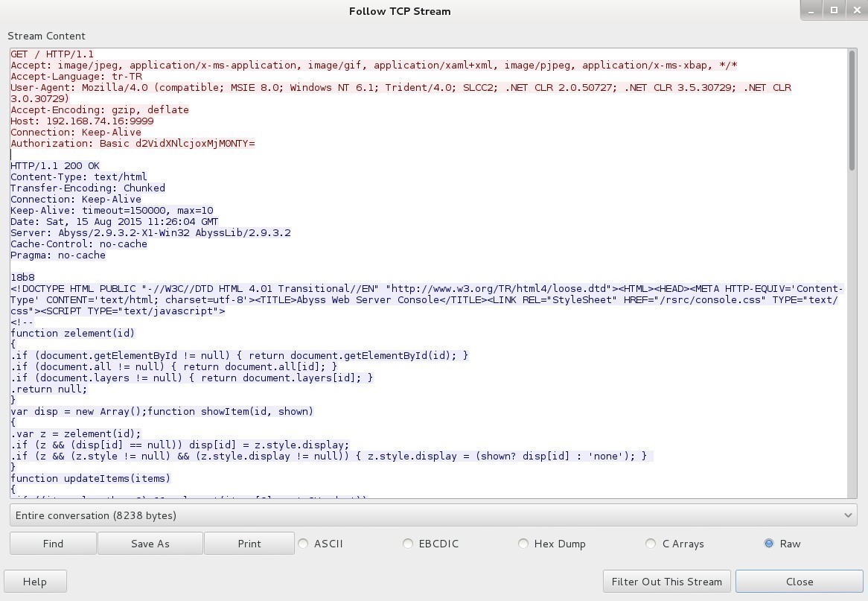Click the stream content vertical scrollbar
The height and width of the screenshot is (601, 868).
(852, 112)
